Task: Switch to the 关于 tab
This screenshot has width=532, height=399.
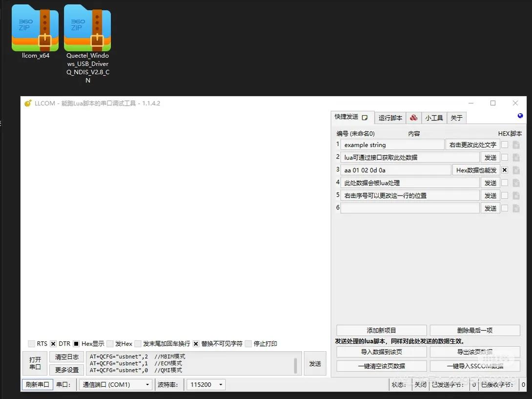Action: 457,118
